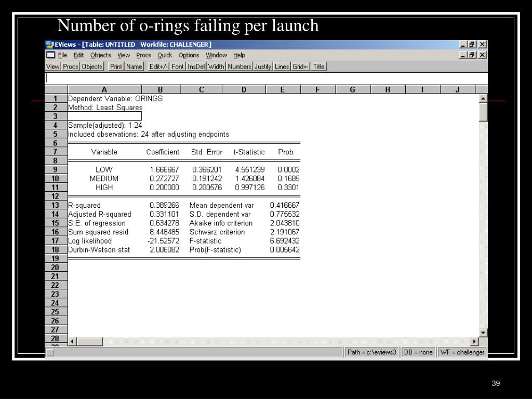Click coefficient value 1.666667
The height and width of the screenshot is (399, 532).
(164, 170)
